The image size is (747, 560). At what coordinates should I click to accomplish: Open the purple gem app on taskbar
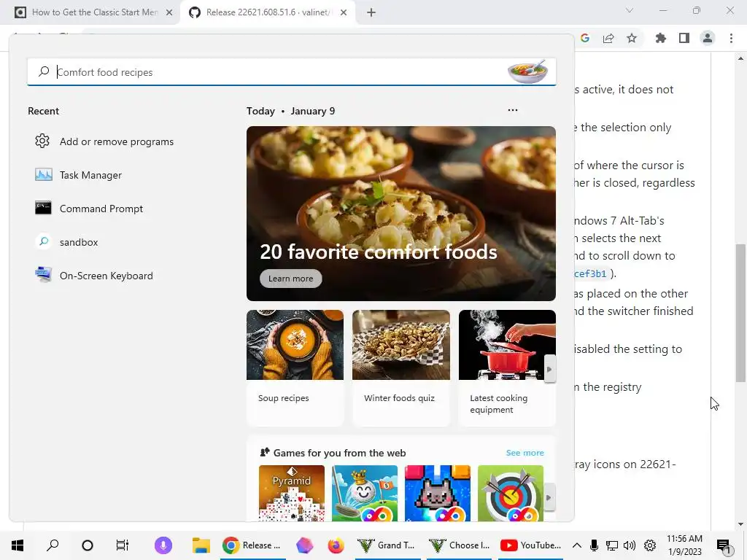click(x=305, y=545)
